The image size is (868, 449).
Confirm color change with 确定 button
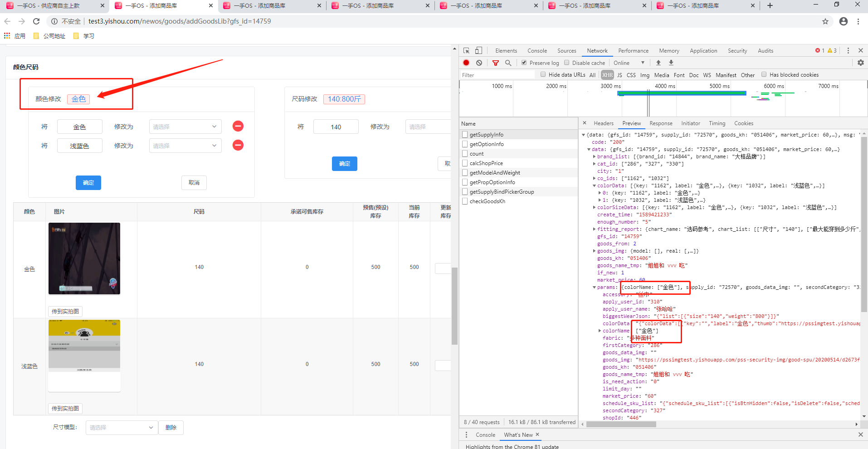(88, 182)
